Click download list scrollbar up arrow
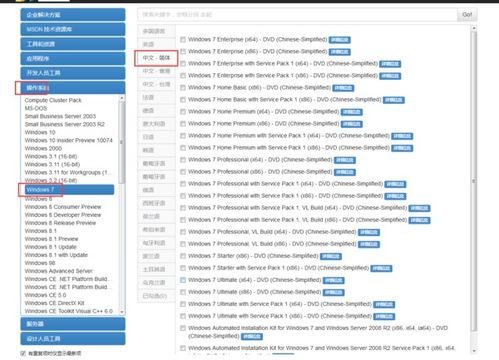Viewport: 499px width, 360px height. [x=474, y=28]
